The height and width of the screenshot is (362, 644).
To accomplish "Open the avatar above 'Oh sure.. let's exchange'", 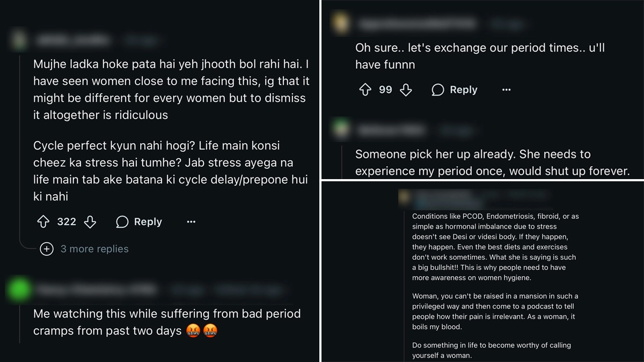I will (341, 23).
